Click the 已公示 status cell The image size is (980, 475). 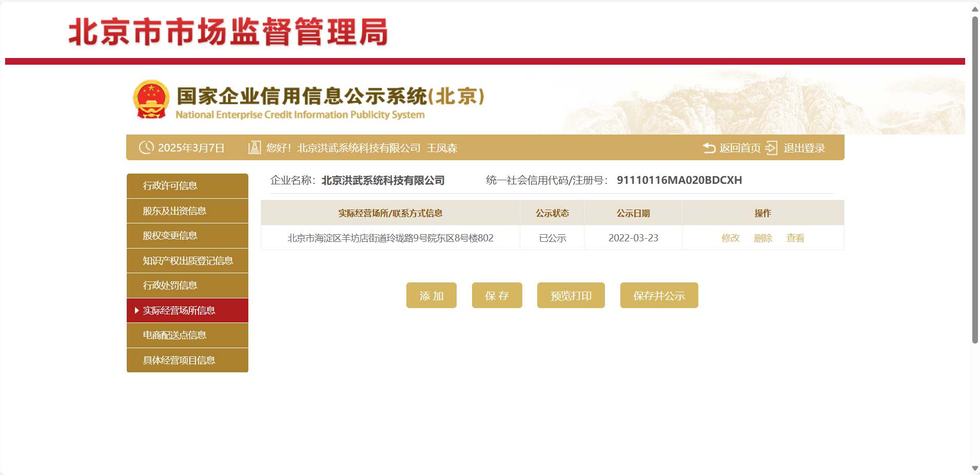(x=553, y=238)
